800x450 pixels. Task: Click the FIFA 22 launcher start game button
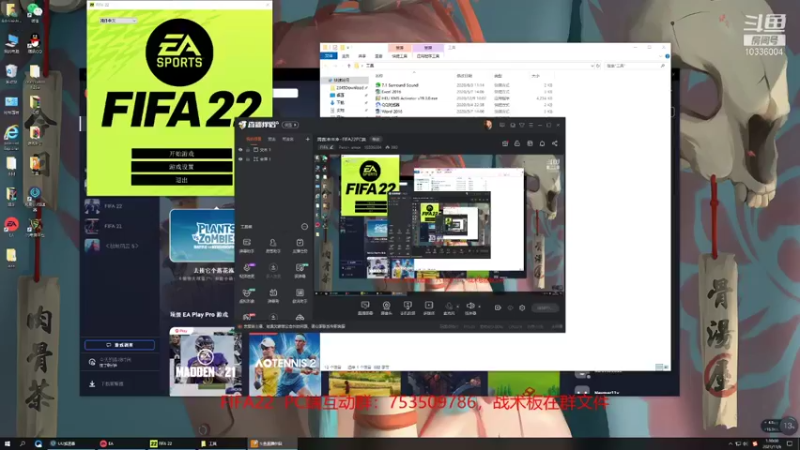(182, 154)
